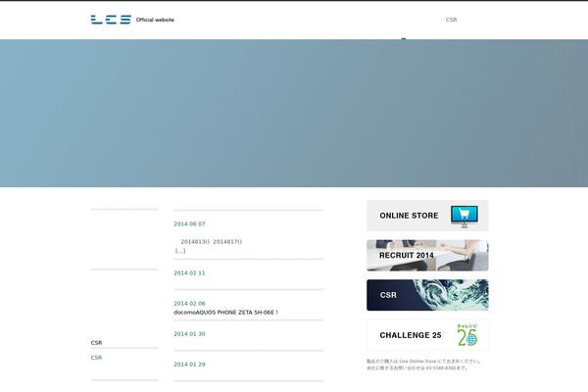The height and width of the screenshot is (392, 588).
Task: Click the black CSR heading in left sidebar
Action: coord(96,342)
